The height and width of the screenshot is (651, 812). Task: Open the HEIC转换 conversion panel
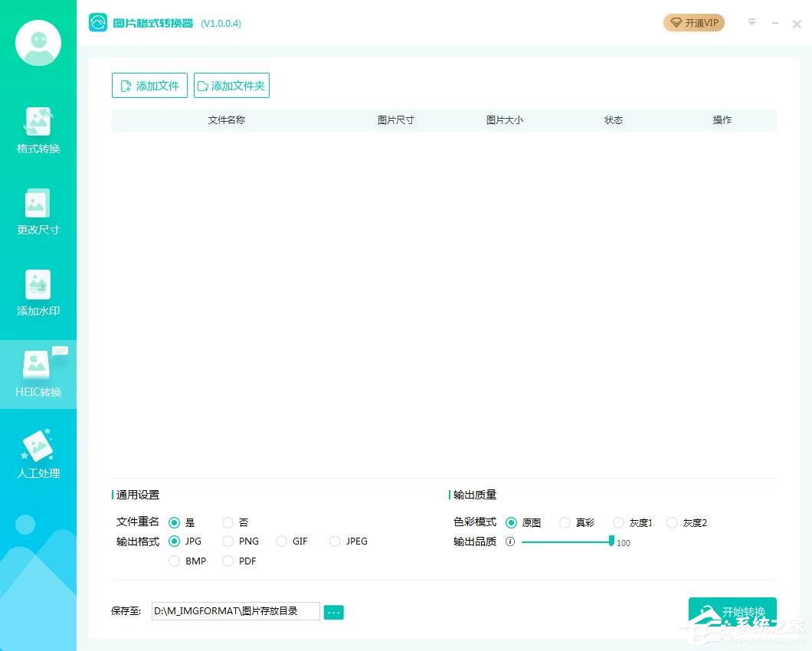click(38, 374)
